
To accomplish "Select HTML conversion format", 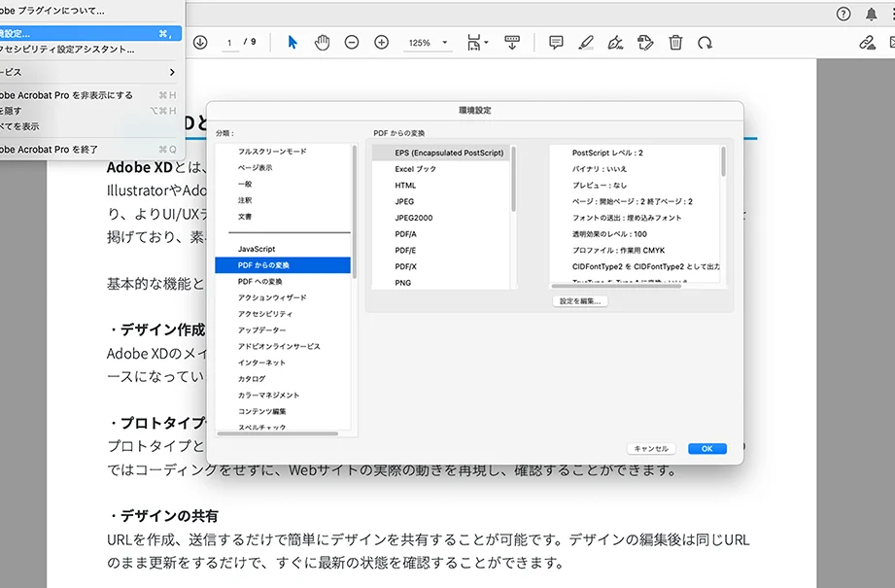I will pos(441,186).
